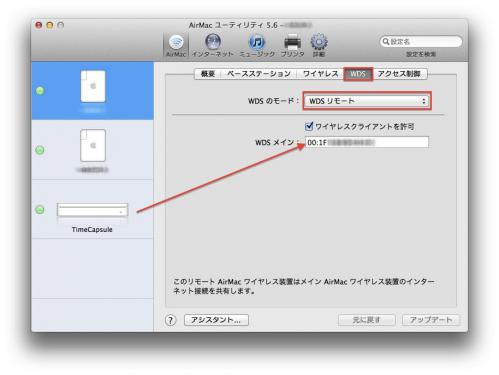Open the Music (ミュージック) settings icon
499x375 pixels.
(x=257, y=45)
